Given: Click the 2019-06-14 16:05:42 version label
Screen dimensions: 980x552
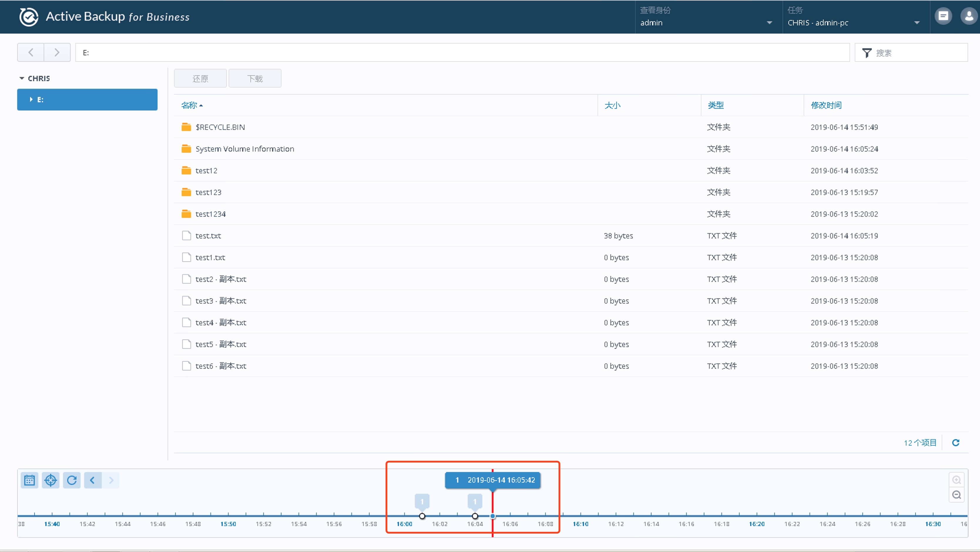Looking at the screenshot, I should tap(493, 480).
